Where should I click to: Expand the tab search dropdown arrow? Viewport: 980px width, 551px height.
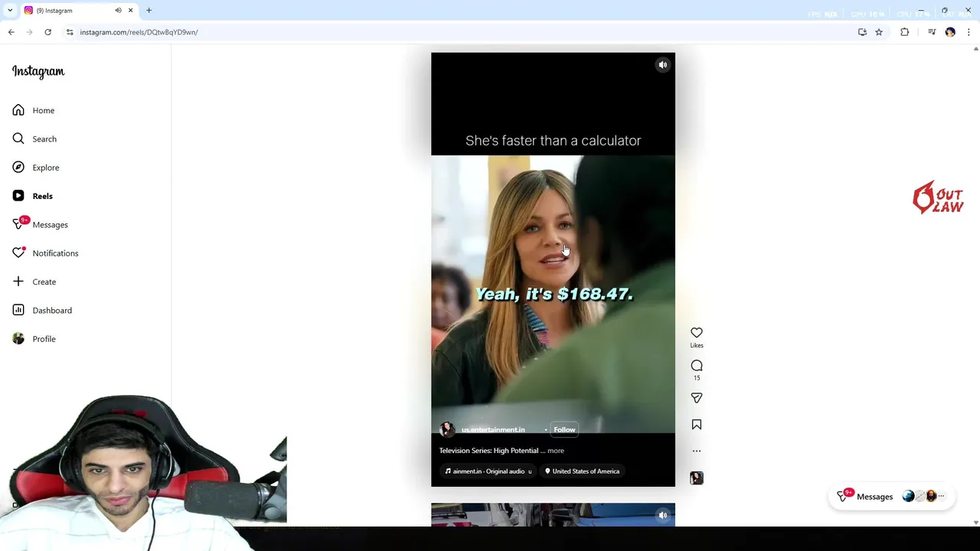(x=10, y=11)
